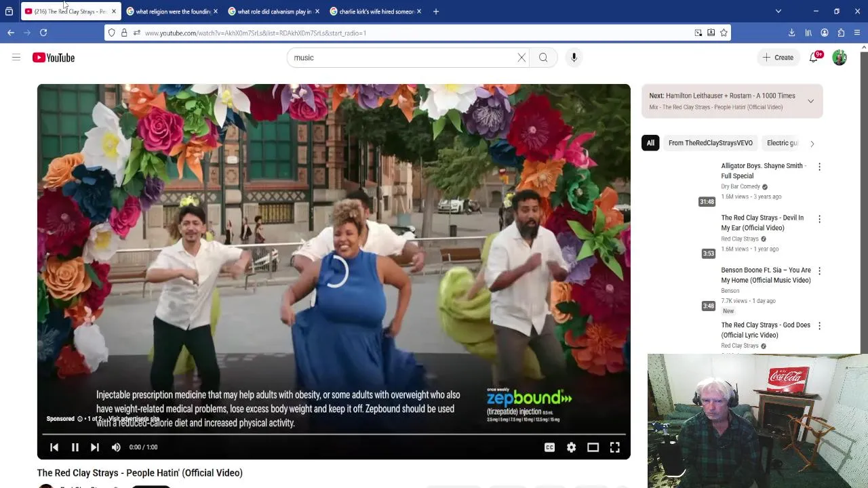
Task: Open Devil In My Ear Official Video
Action: [x=762, y=223]
